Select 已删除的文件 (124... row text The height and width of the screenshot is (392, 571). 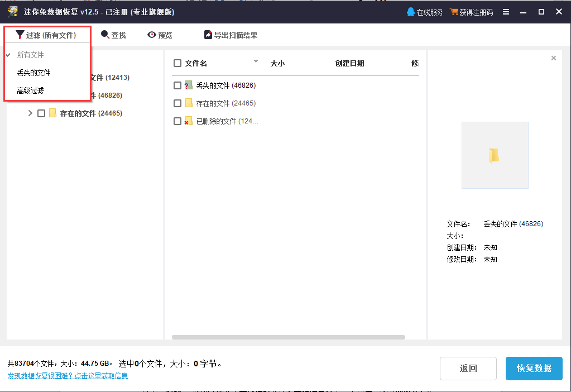pyautogui.click(x=227, y=121)
